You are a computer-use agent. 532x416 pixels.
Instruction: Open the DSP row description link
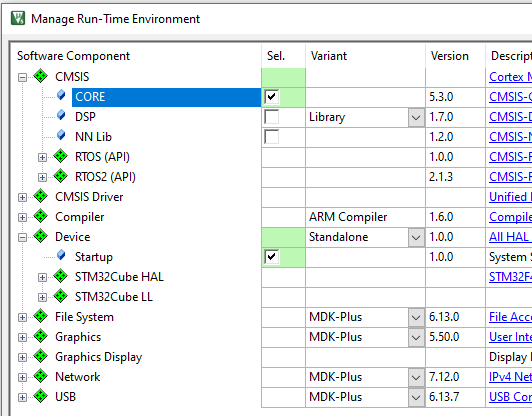[510, 117]
